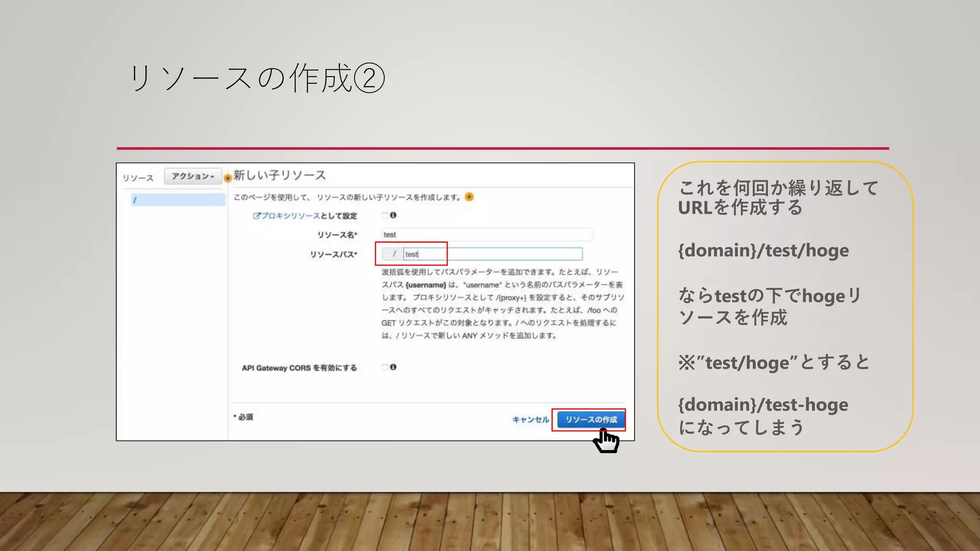Screen dimensions: 980x551
Task: Click the リソースパス input field
Action: 493,254
